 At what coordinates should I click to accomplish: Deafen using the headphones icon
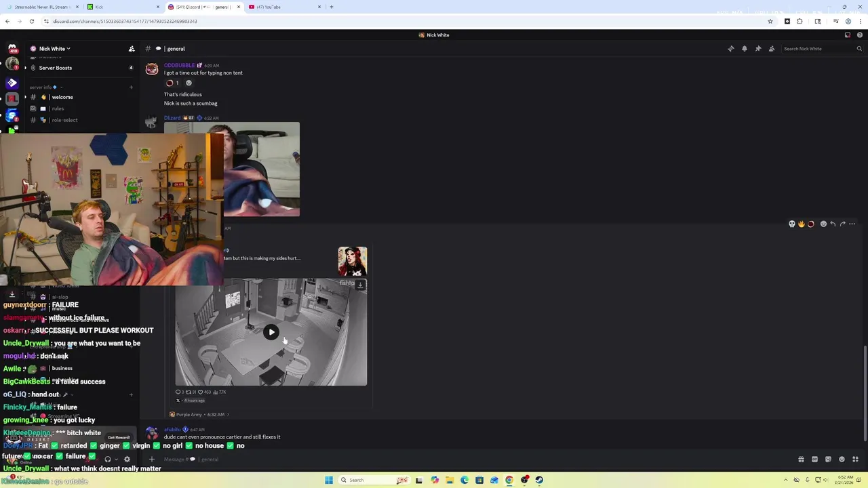(107, 459)
